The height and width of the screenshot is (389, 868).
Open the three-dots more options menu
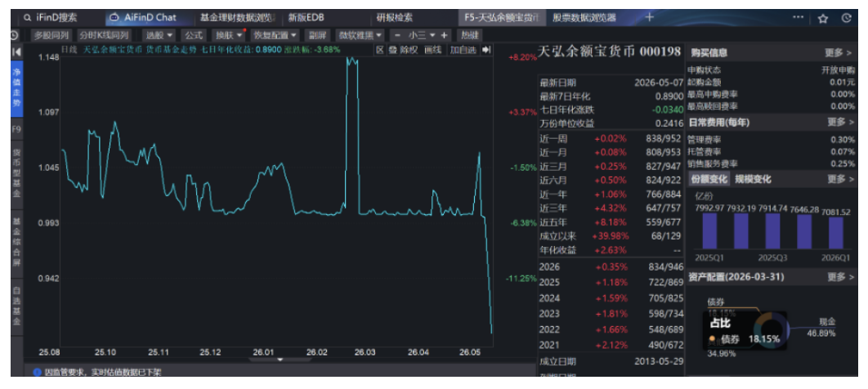click(x=798, y=18)
